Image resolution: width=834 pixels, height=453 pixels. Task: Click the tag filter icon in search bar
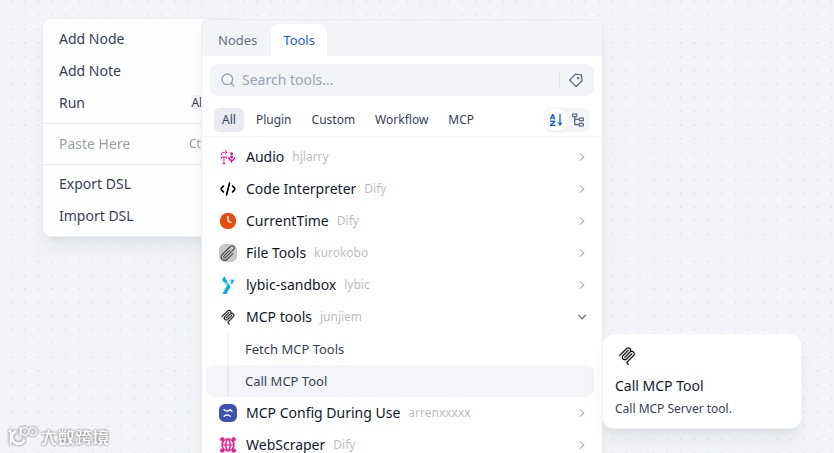[x=576, y=80]
